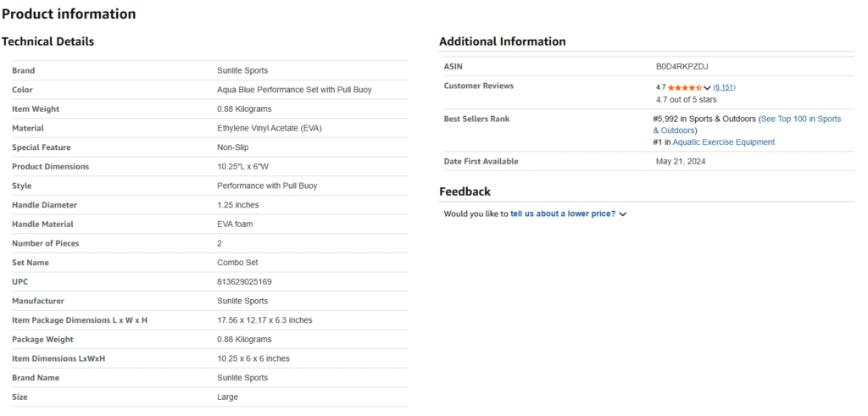Click the Additional Information heading
This screenshot has height=416, width=868.
tap(502, 42)
